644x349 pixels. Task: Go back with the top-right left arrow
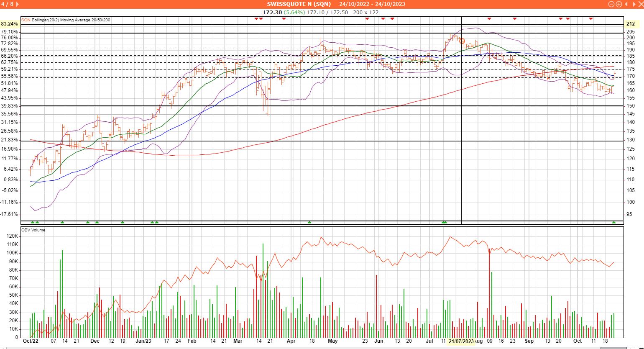[x=626, y=4]
